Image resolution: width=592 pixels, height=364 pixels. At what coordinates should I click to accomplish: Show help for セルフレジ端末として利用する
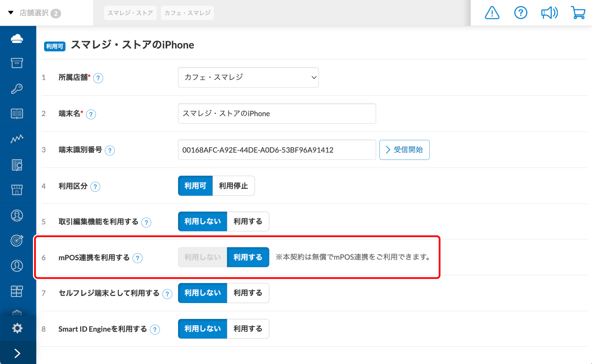[167, 294]
